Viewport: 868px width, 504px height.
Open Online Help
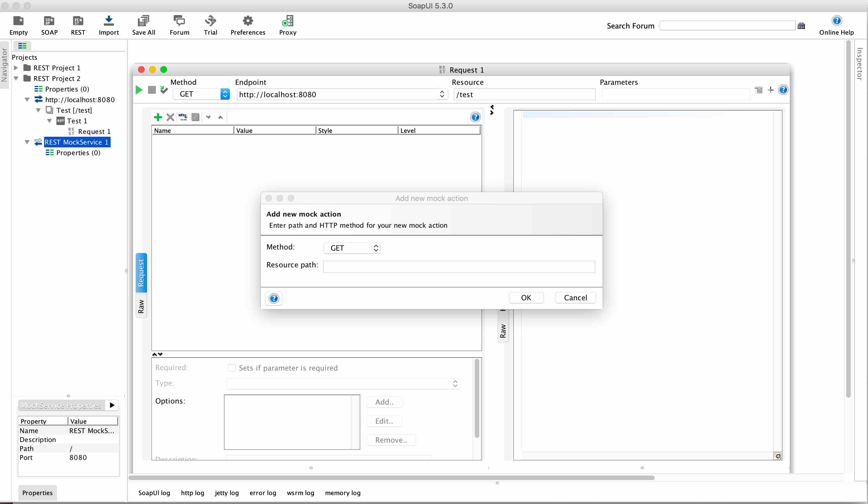[x=836, y=26]
